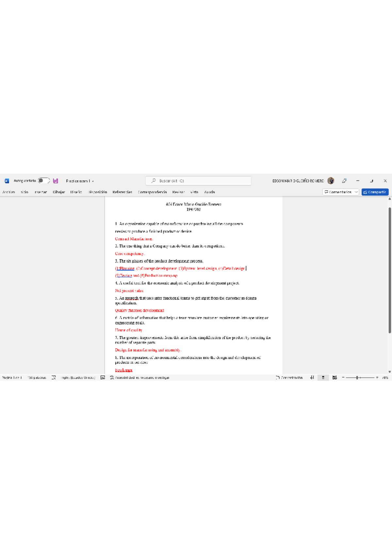Switch to Read Mode view icon
Viewport: 392px width, 555px height.
[312, 378]
